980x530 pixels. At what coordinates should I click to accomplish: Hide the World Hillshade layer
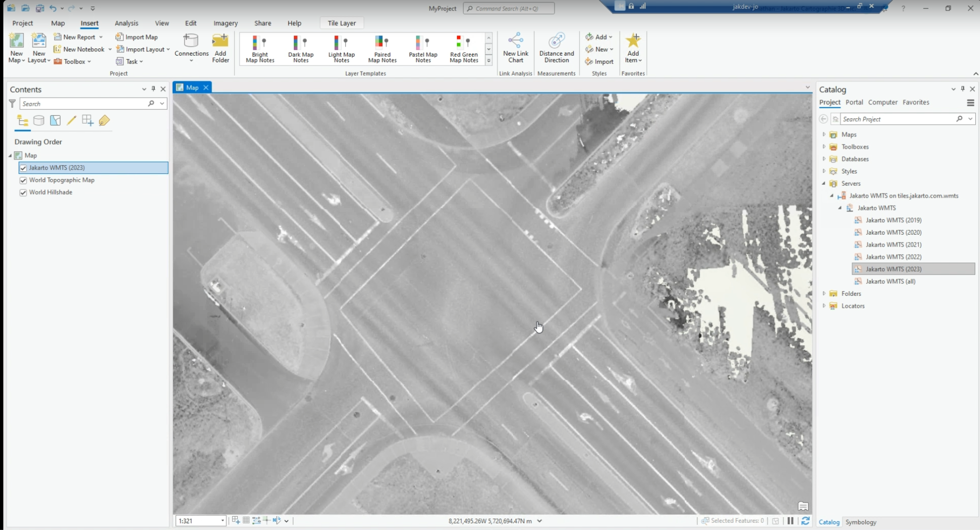[x=23, y=192]
